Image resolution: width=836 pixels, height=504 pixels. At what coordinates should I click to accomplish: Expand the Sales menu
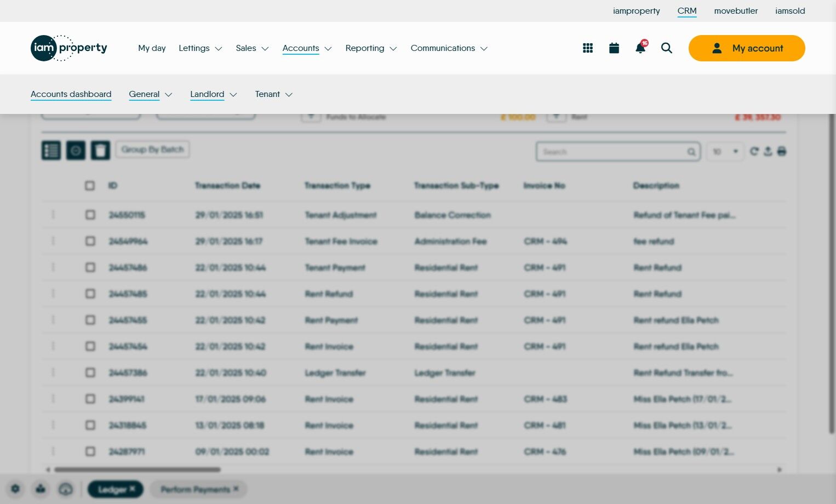click(x=252, y=48)
